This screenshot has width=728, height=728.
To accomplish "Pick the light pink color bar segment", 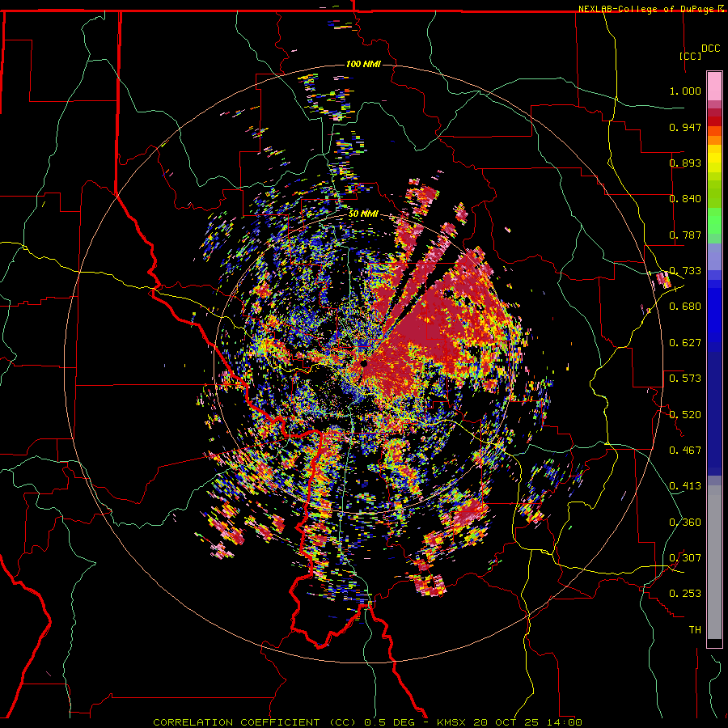I will [714, 86].
